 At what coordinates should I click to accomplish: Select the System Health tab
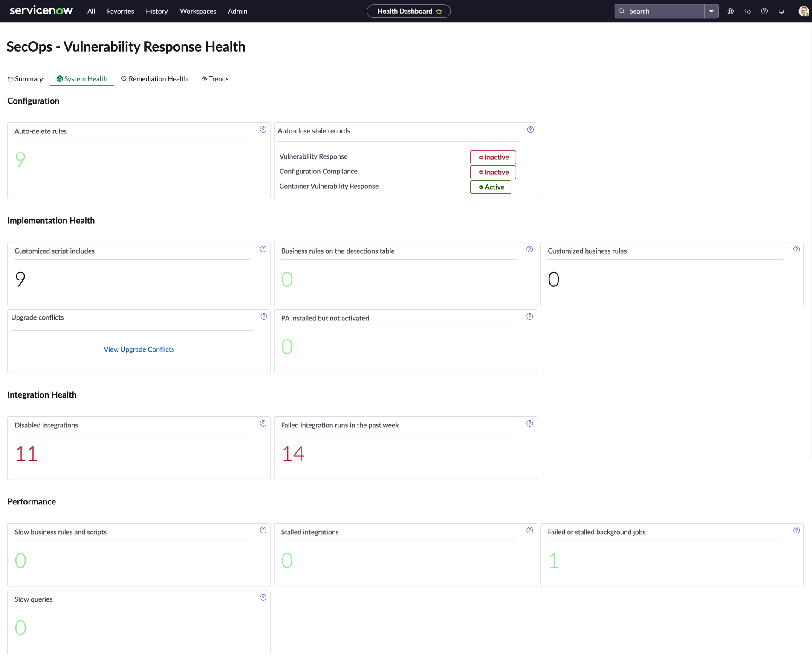click(x=82, y=79)
